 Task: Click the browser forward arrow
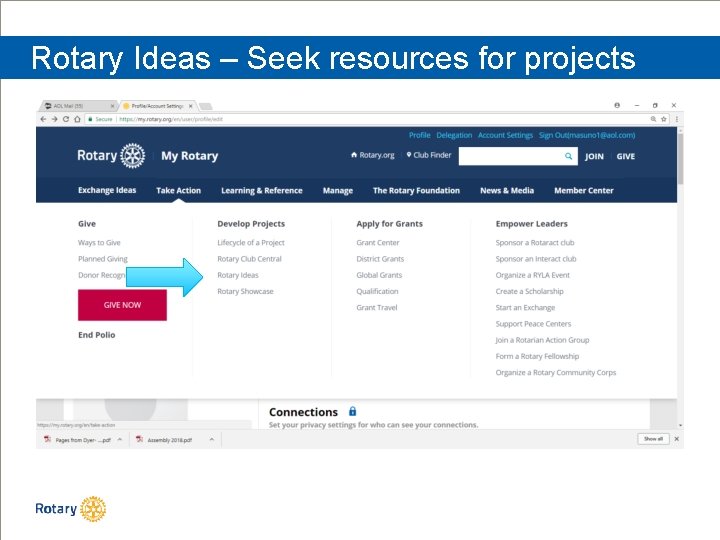[x=54, y=119]
